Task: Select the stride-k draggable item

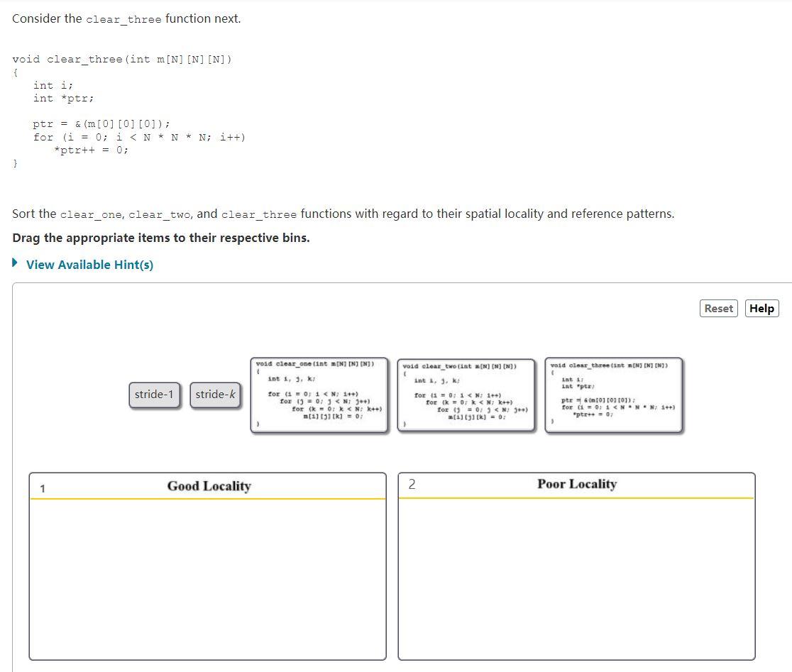Action: [215, 395]
